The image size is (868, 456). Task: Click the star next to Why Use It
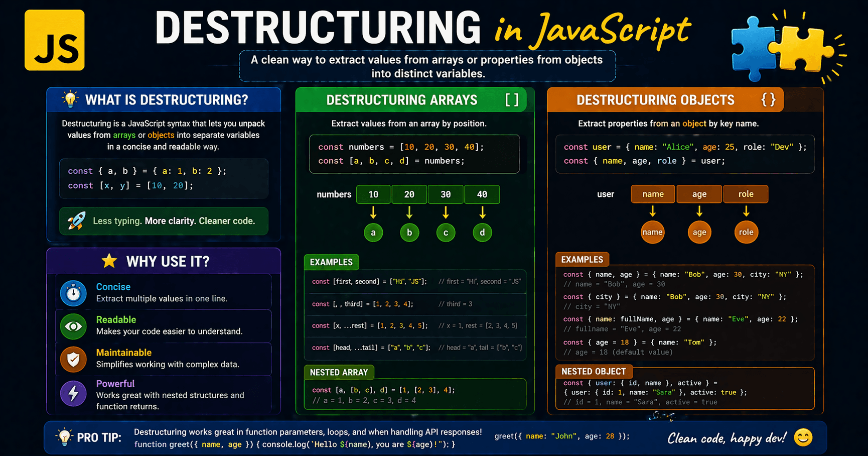coord(109,261)
